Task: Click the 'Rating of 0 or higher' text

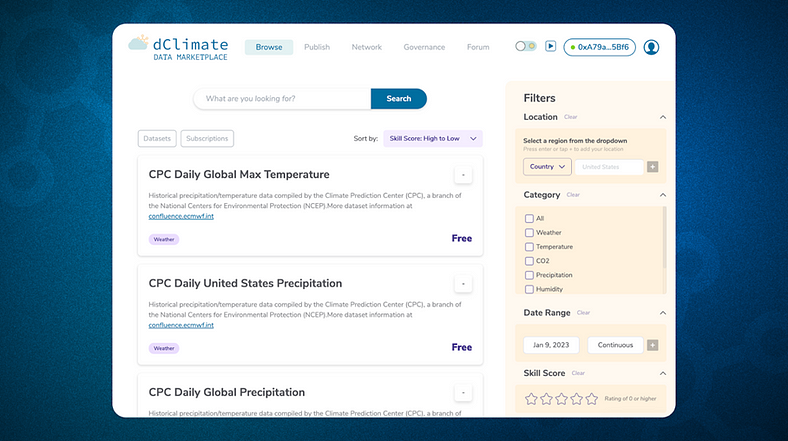Action: [630, 399]
